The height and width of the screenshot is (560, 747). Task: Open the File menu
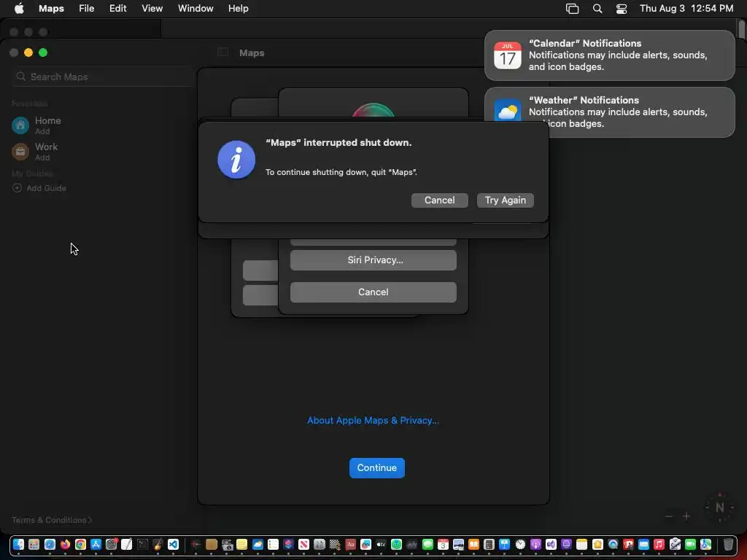tap(86, 8)
